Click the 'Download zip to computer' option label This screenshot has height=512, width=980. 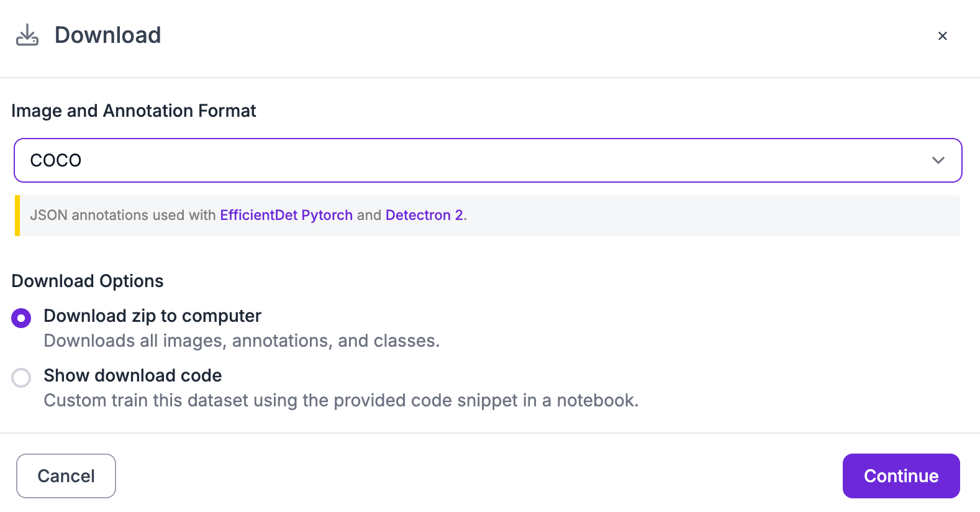(152, 316)
